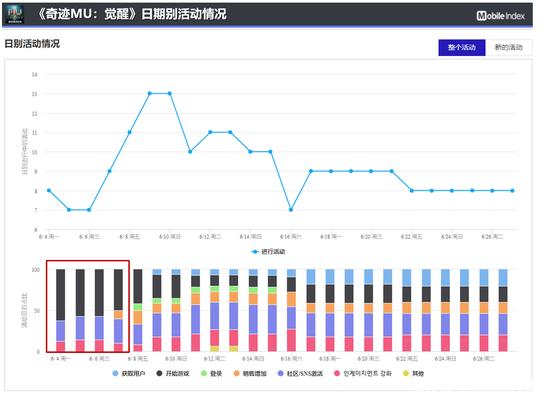Switch to the 新的活动 tab
The height and width of the screenshot is (406, 550).
coord(509,47)
